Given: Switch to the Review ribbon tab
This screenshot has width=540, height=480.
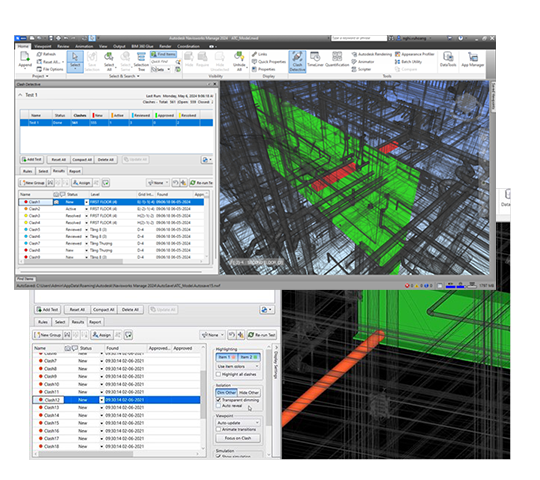Looking at the screenshot, I should pyautogui.click(x=63, y=46).
